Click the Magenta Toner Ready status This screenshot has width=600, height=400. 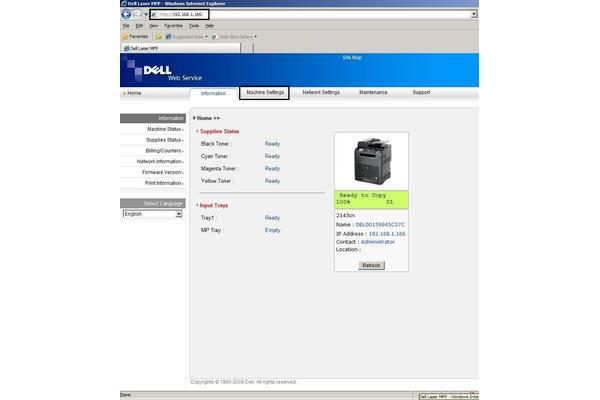[x=272, y=168]
